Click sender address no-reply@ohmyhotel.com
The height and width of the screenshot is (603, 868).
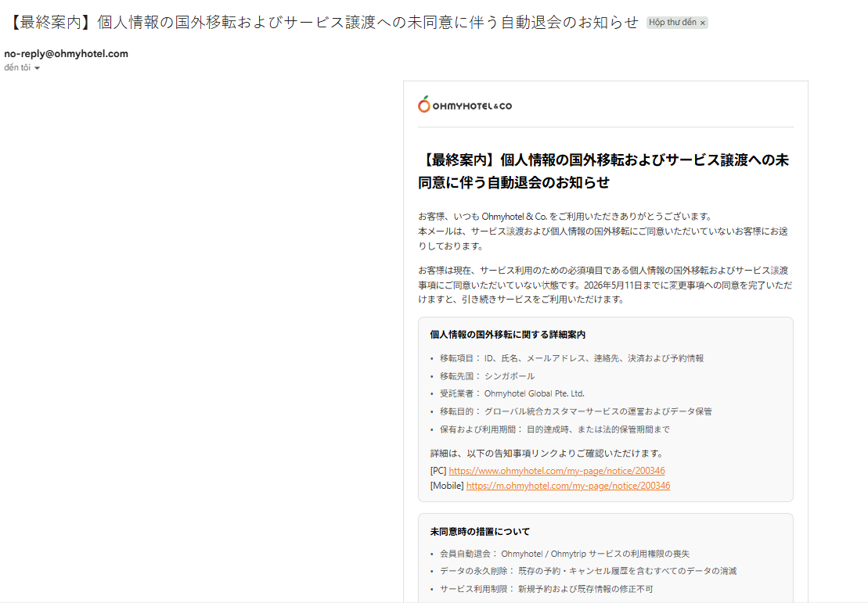pyautogui.click(x=66, y=54)
